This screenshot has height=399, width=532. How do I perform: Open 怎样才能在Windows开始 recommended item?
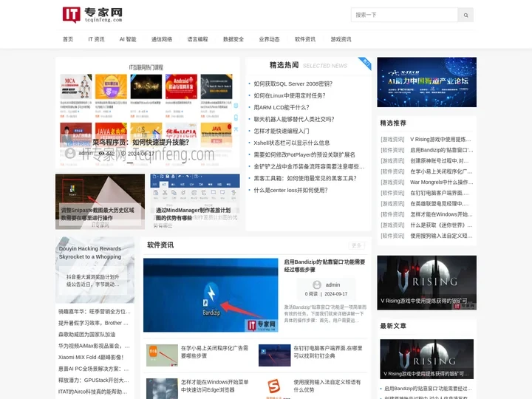441,214
